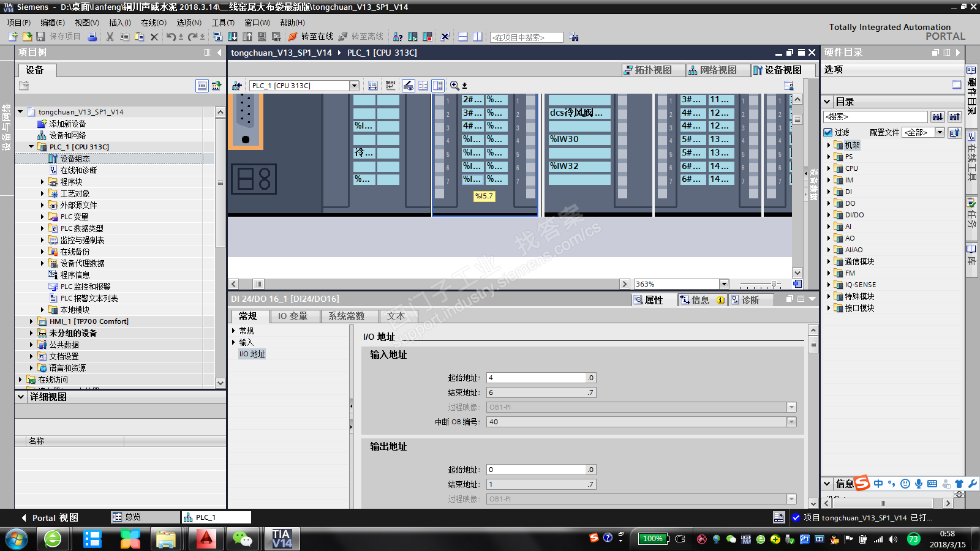
Task: Expand the 程序块 tree node
Action: tap(42, 182)
